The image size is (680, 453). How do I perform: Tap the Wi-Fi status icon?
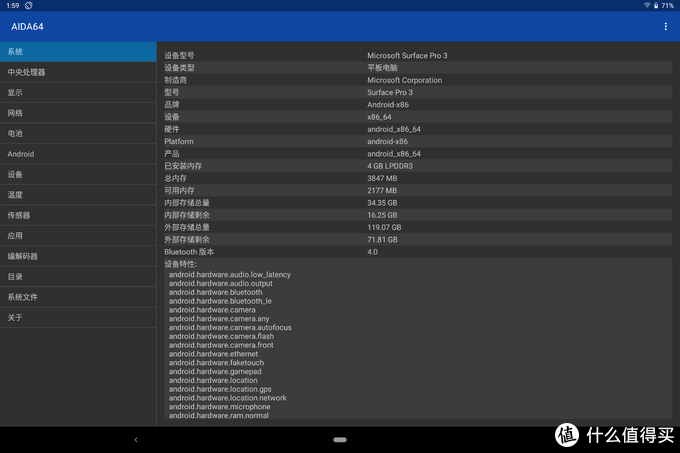pos(647,5)
